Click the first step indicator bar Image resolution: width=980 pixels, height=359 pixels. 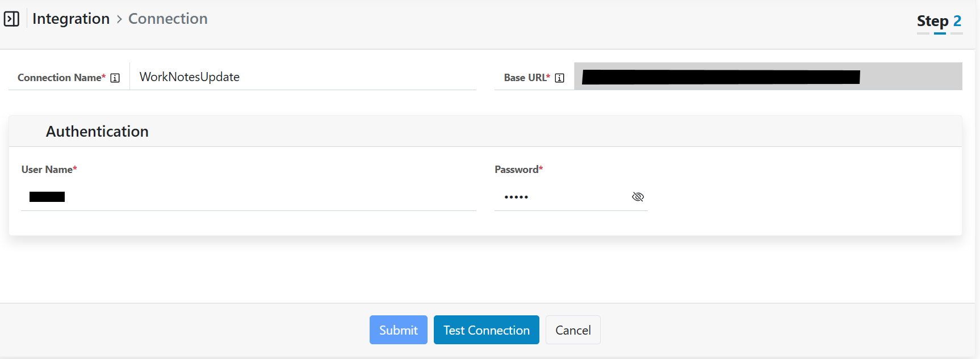click(923, 33)
